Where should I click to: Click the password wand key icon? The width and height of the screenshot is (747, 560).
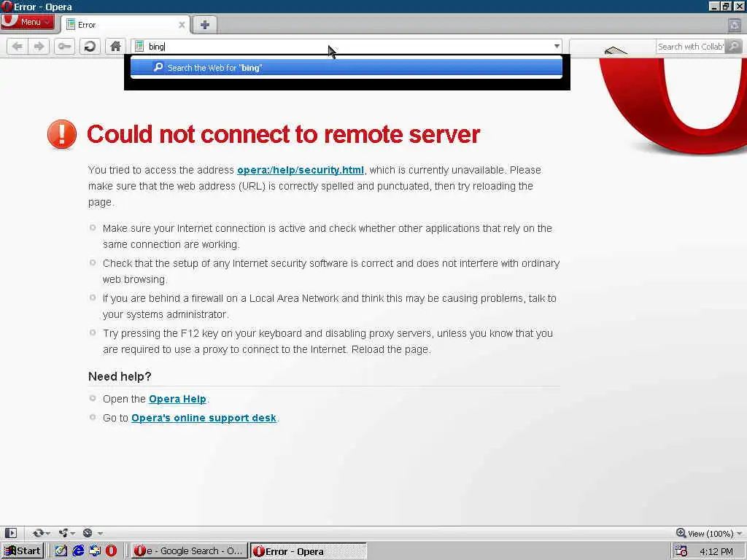coord(64,46)
